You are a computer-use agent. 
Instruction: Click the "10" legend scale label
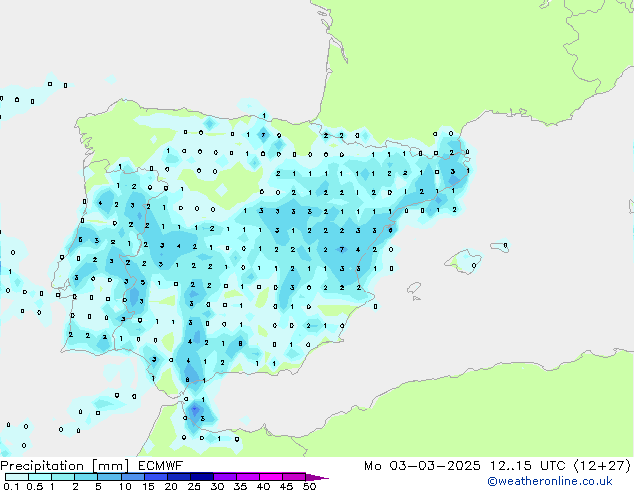125,486
